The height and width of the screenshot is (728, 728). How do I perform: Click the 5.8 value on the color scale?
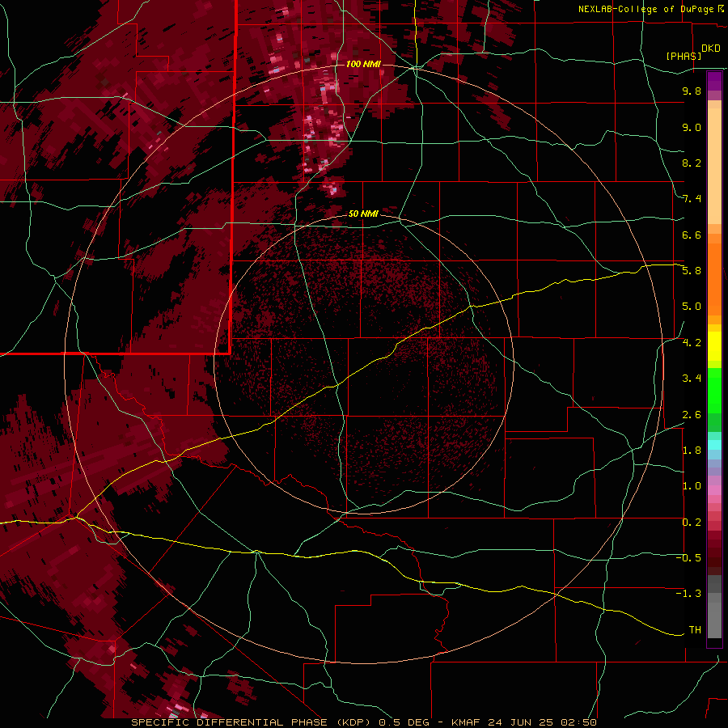(x=692, y=271)
